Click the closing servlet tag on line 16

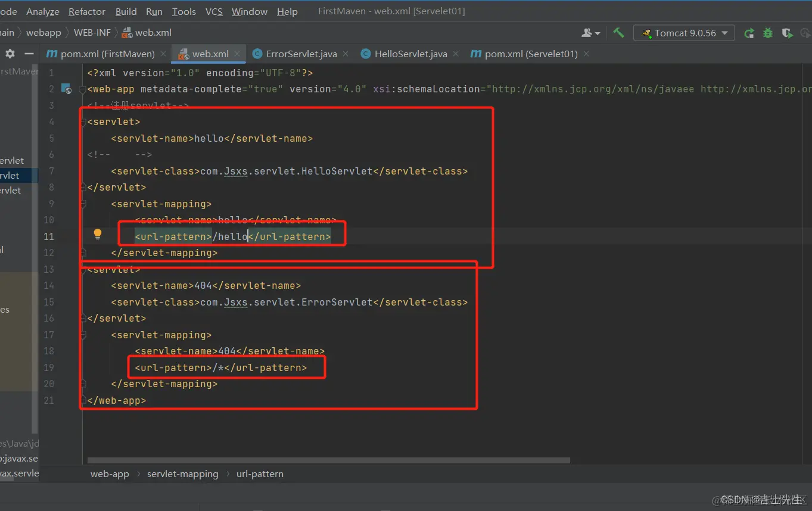(117, 319)
